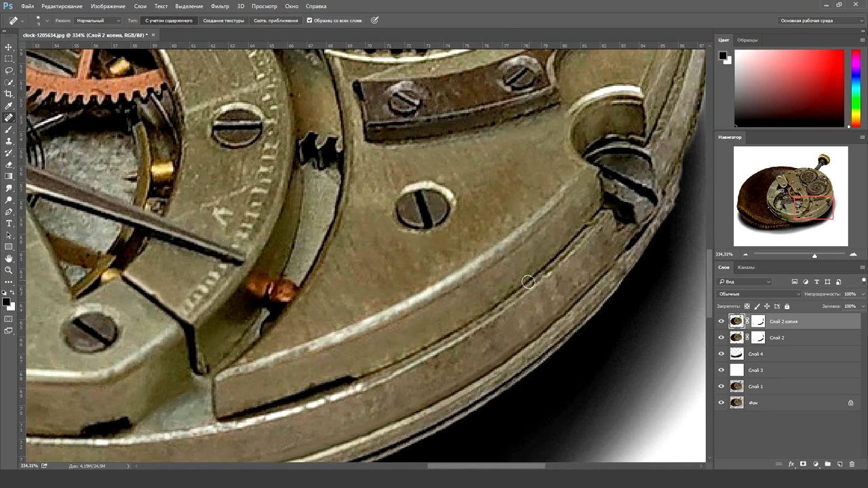The width and height of the screenshot is (868, 488).
Task: Open the Режим blend mode dropdown
Action: [98, 20]
